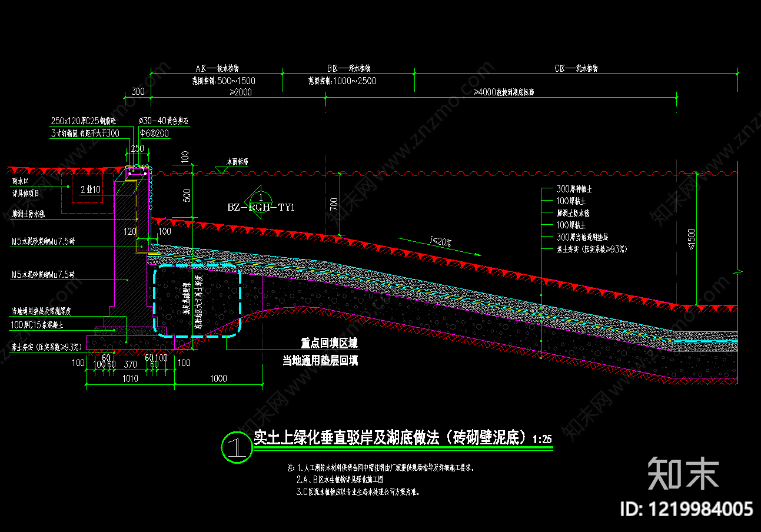761x532 pixels.
Task: Click the "范围控制:1000~2500" annotation
Action: [x=343, y=81]
